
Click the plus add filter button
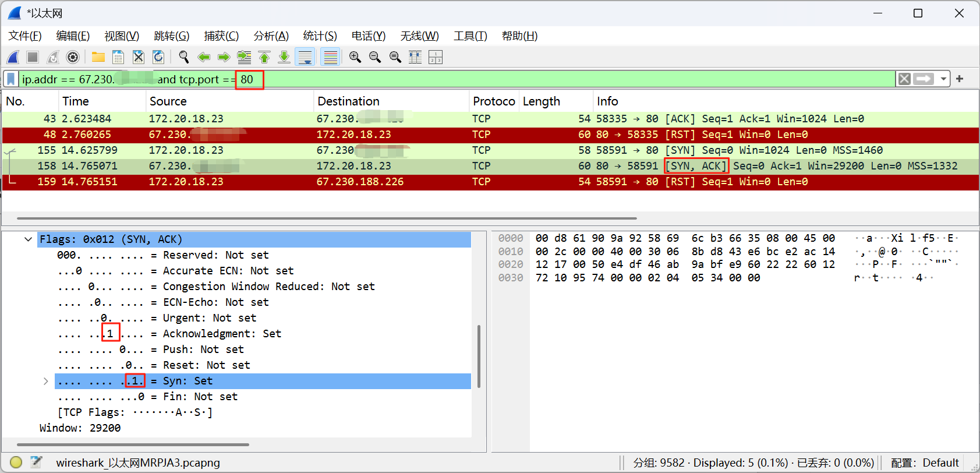pyautogui.click(x=960, y=79)
